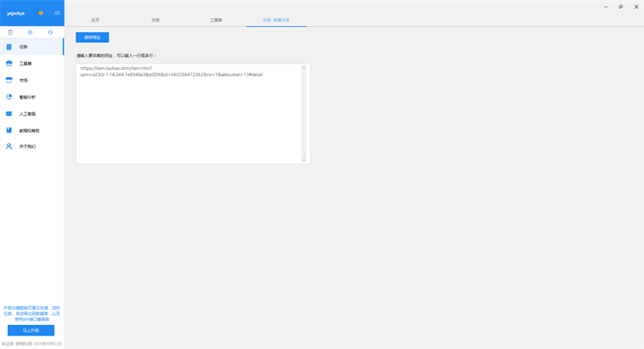Switch to the 主页 top tab
The width and height of the screenshot is (644, 349).
click(95, 20)
